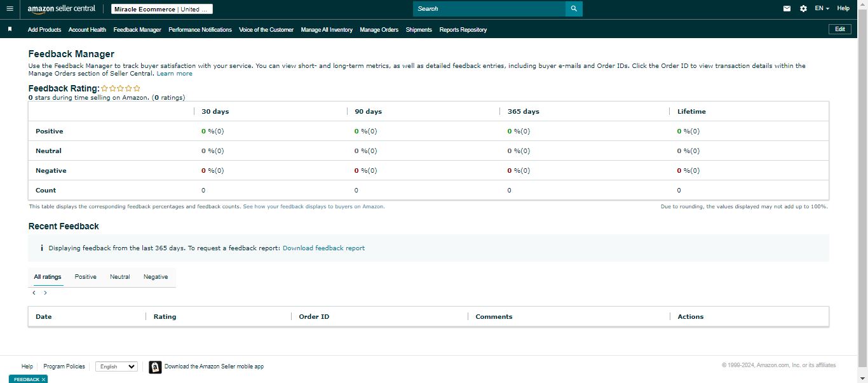This screenshot has width=868, height=383.
Task: Select the All ratings tab
Action: coord(48,277)
